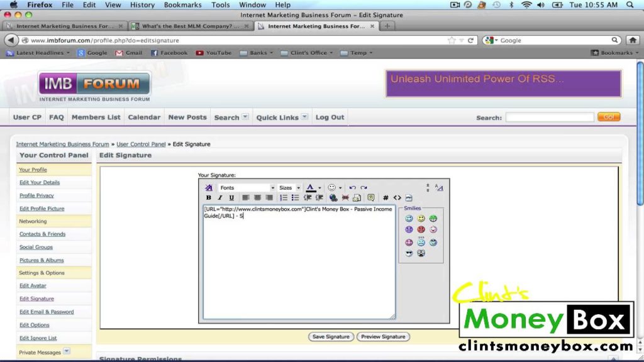Click the Wrap HTML tags icon
This screenshot has height=362, width=644.
(397, 198)
